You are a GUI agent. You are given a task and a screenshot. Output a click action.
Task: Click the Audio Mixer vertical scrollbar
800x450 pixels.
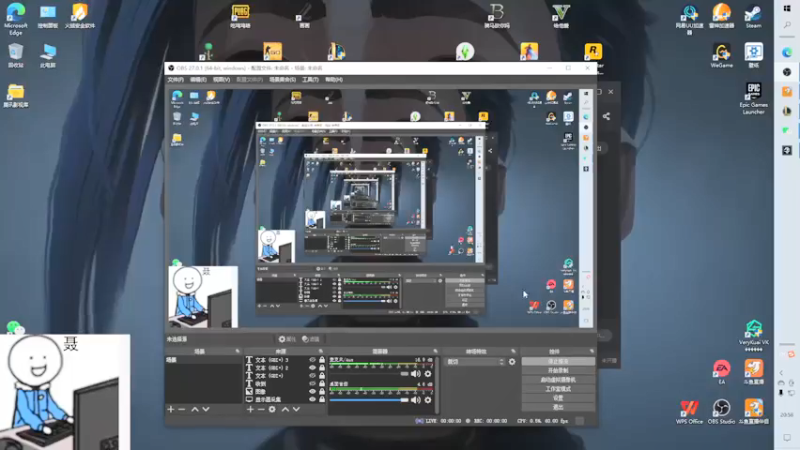[x=438, y=385]
